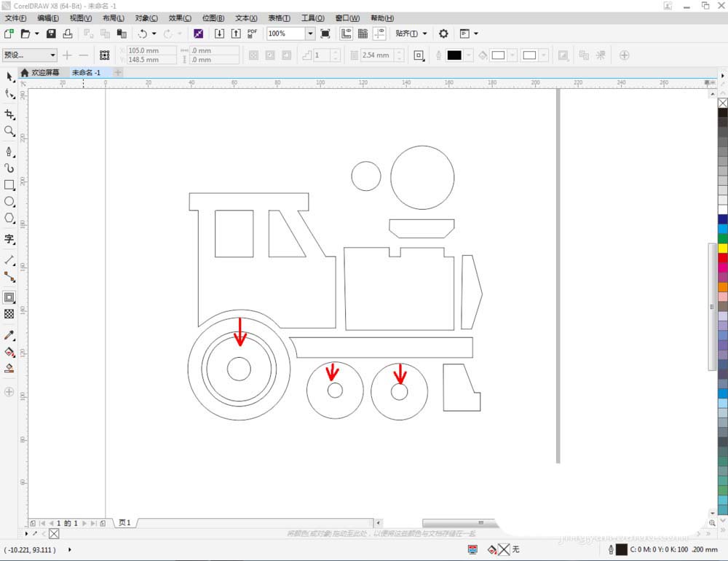Viewport: 728px width, 561px height.
Task: Toggle the Show Guidelines button
Action: click(380, 34)
